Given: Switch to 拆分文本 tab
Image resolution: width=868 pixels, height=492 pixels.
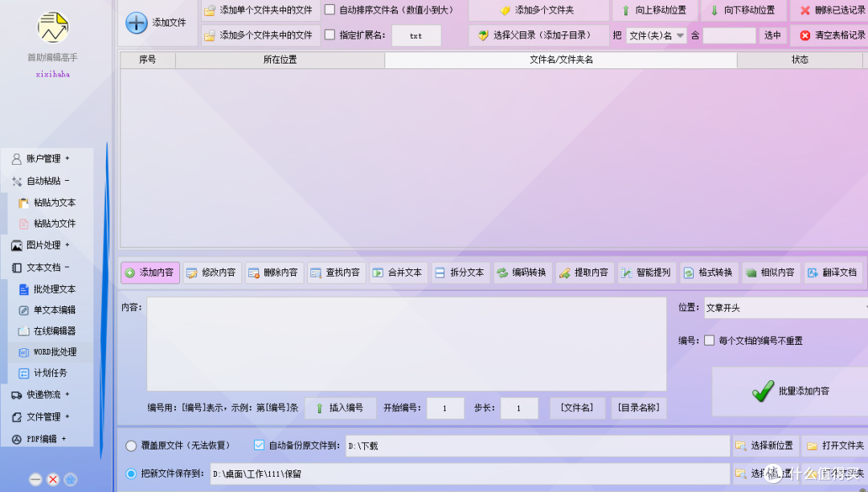Looking at the screenshot, I should click(x=461, y=273).
